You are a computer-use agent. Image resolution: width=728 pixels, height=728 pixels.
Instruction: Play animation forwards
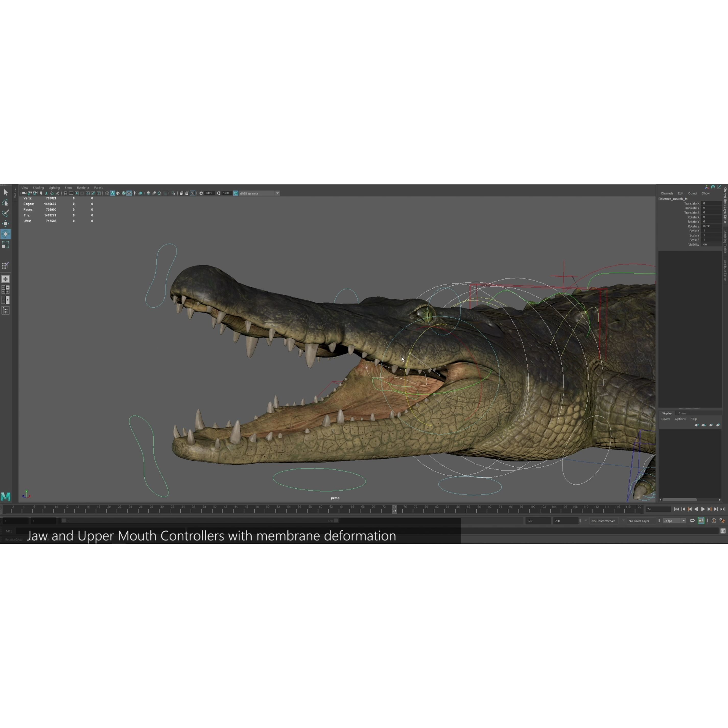click(x=703, y=509)
